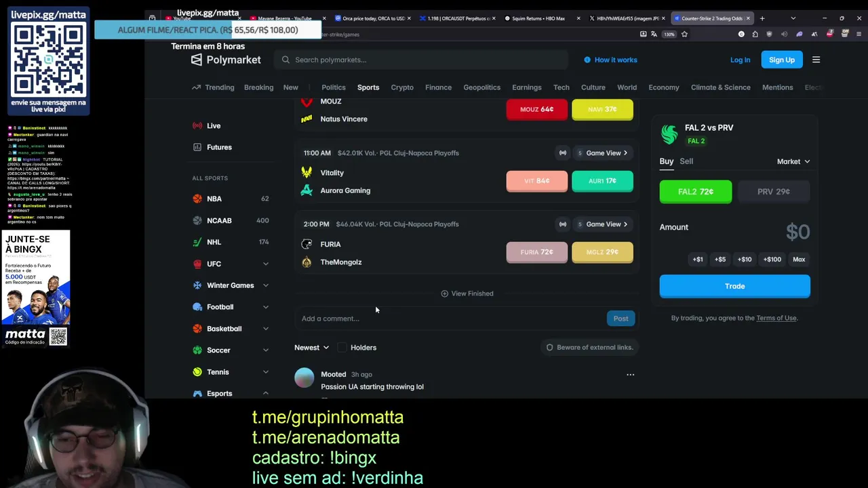Image resolution: width=868 pixels, height=488 pixels.
Task: Click View Finished link
Action: pos(467,293)
